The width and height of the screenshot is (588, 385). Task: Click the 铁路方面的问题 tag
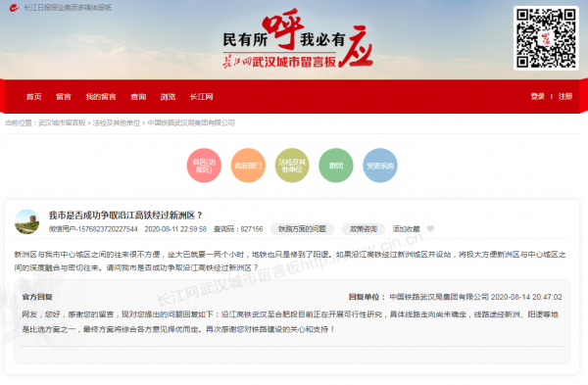click(x=302, y=229)
